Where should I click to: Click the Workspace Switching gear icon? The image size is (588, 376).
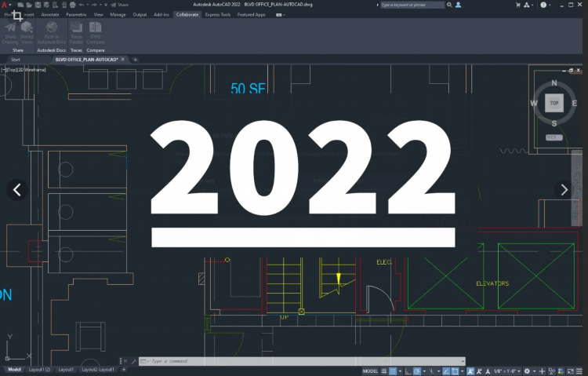click(x=527, y=371)
